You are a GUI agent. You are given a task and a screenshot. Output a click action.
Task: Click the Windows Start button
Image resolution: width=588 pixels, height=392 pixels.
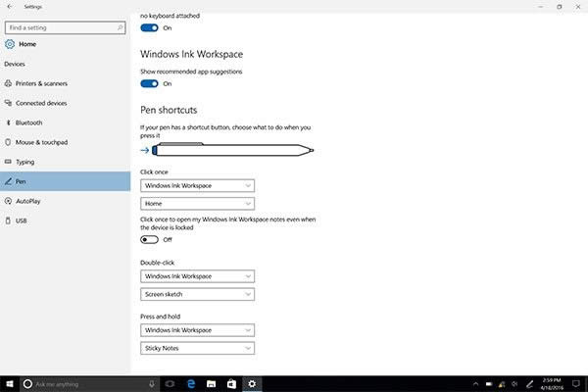9,383
